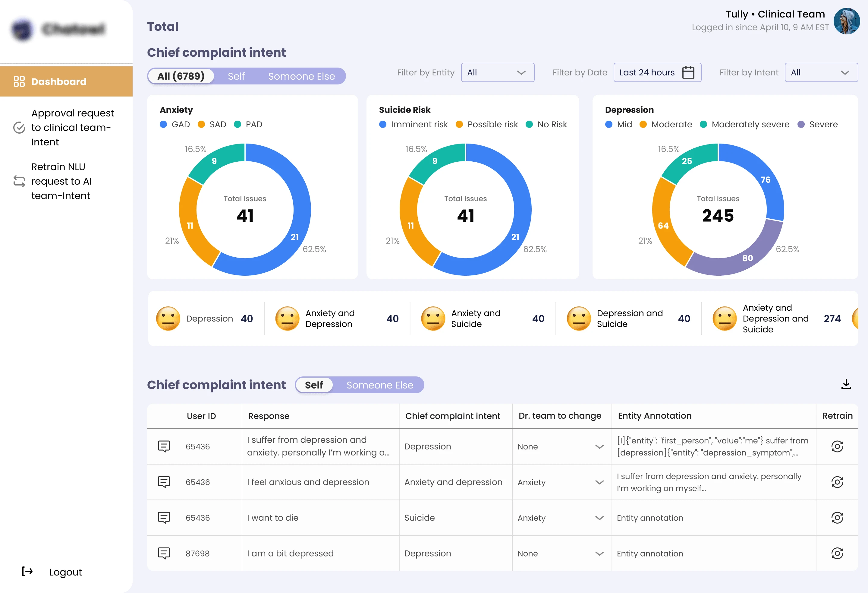Click the Response column header
Image resolution: width=868 pixels, height=593 pixels.
point(269,416)
